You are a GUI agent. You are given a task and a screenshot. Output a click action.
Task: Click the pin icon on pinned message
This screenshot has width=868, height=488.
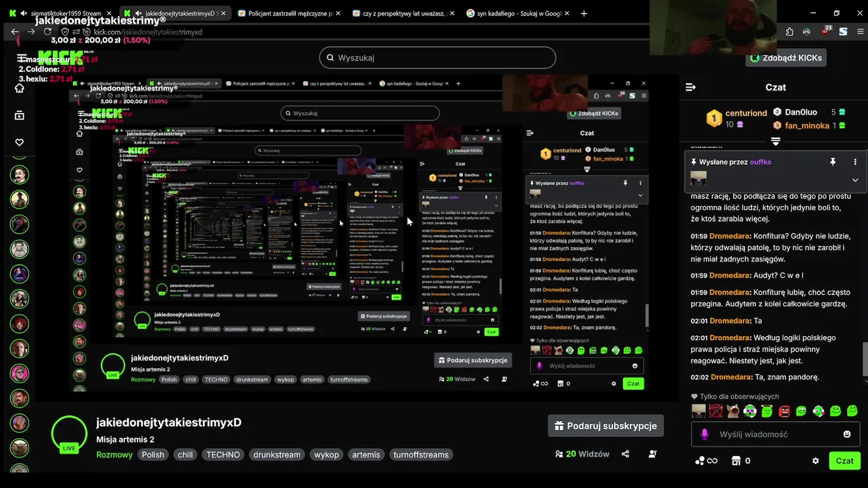pos(833,162)
